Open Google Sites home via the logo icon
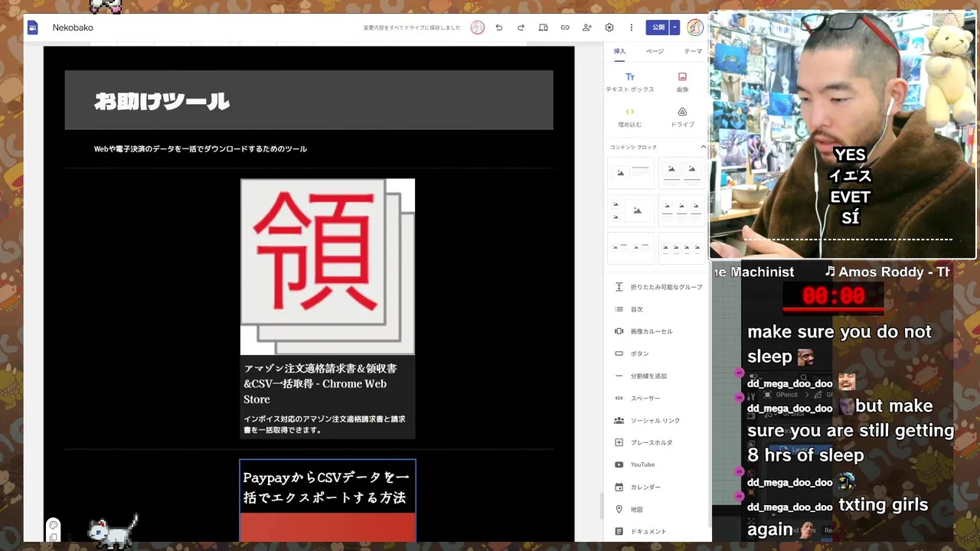The height and width of the screenshot is (551, 980). click(x=33, y=28)
